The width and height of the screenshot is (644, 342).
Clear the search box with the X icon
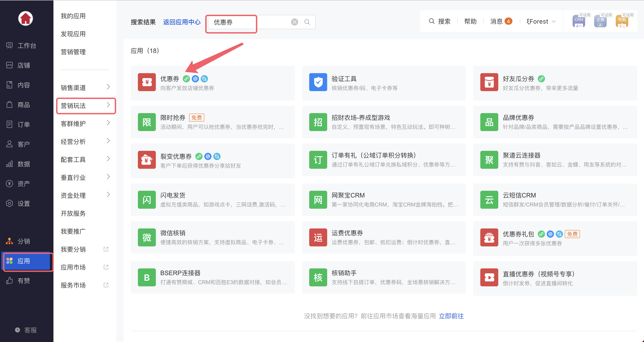pyautogui.click(x=295, y=22)
